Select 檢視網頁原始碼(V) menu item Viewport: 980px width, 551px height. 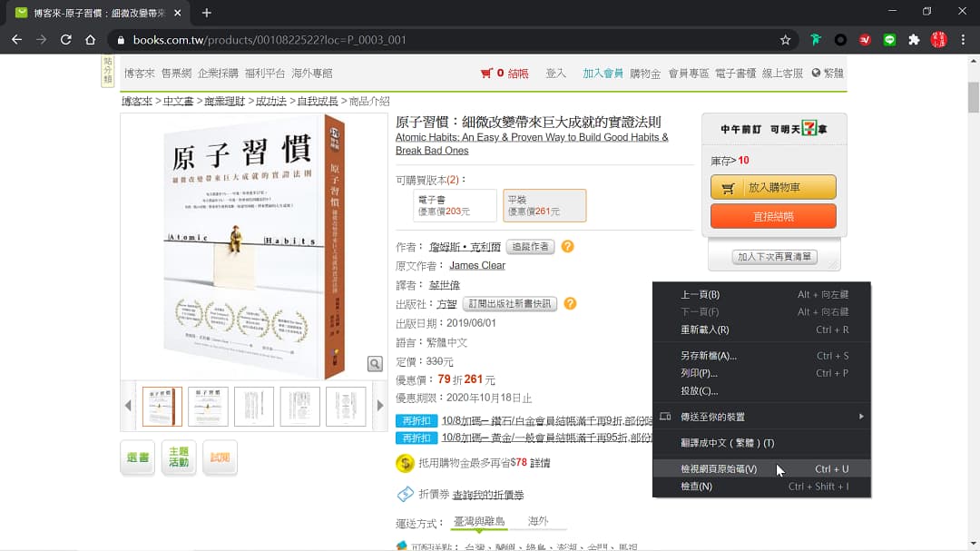tap(761, 468)
